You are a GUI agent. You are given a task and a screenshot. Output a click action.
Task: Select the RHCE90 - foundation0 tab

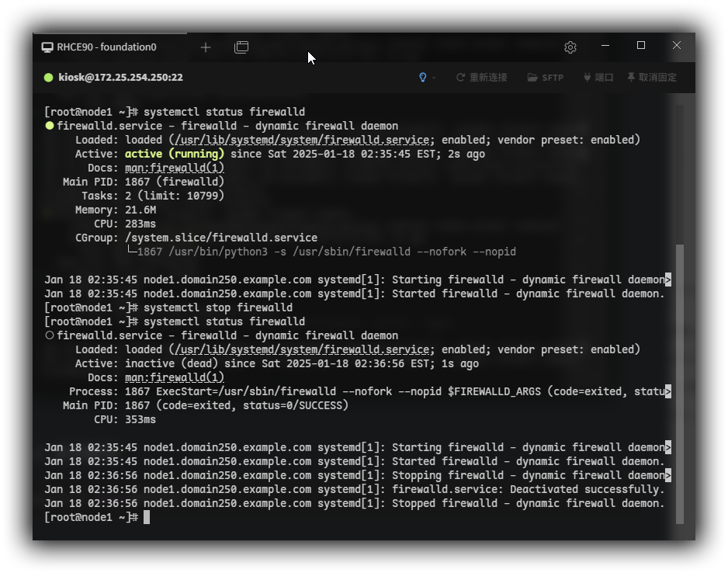coord(106,47)
